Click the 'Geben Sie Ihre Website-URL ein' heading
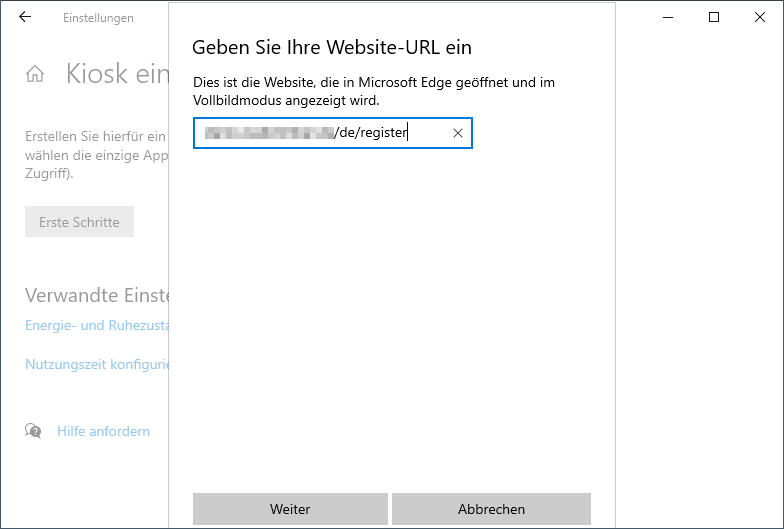The width and height of the screenshot is (784, 529). (331, 47)
